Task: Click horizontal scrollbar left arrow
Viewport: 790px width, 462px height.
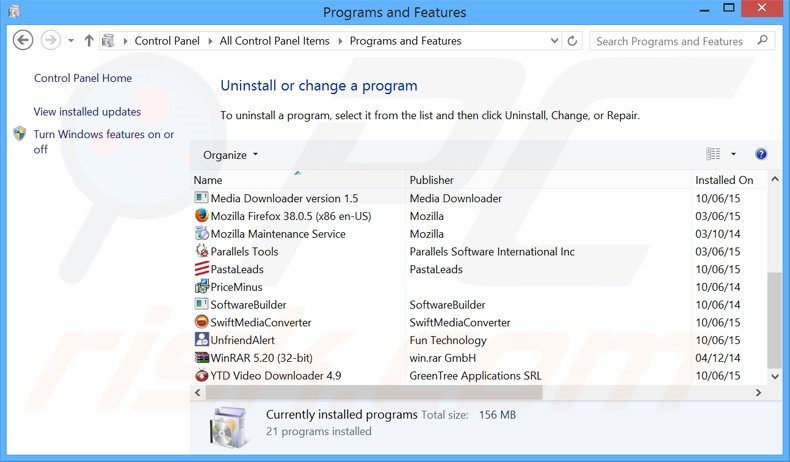Action: (198, 392)
